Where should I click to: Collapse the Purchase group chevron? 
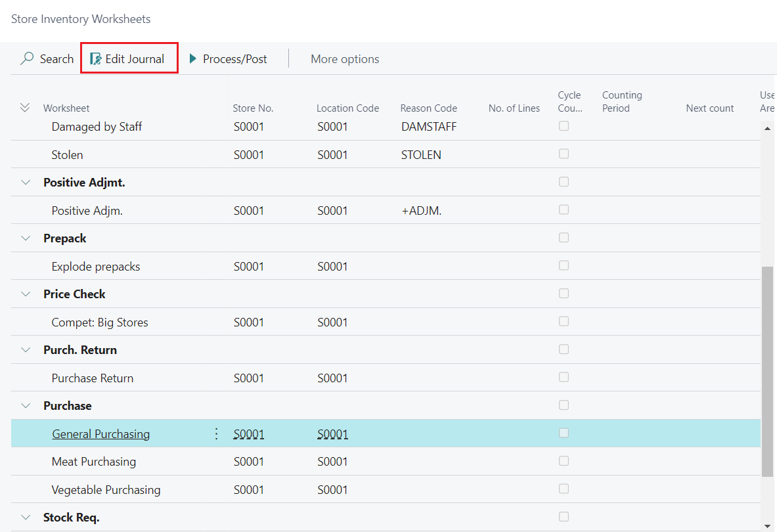point(26,406)
